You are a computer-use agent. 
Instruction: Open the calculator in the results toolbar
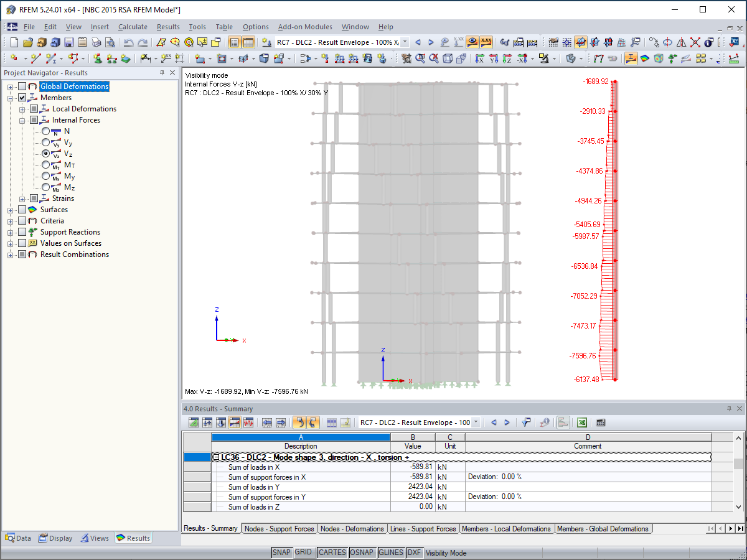coord(600,422)
